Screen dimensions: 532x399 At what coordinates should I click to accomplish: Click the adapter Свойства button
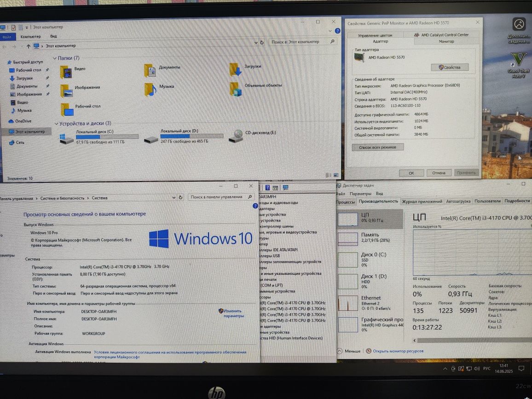coord(450,68)
